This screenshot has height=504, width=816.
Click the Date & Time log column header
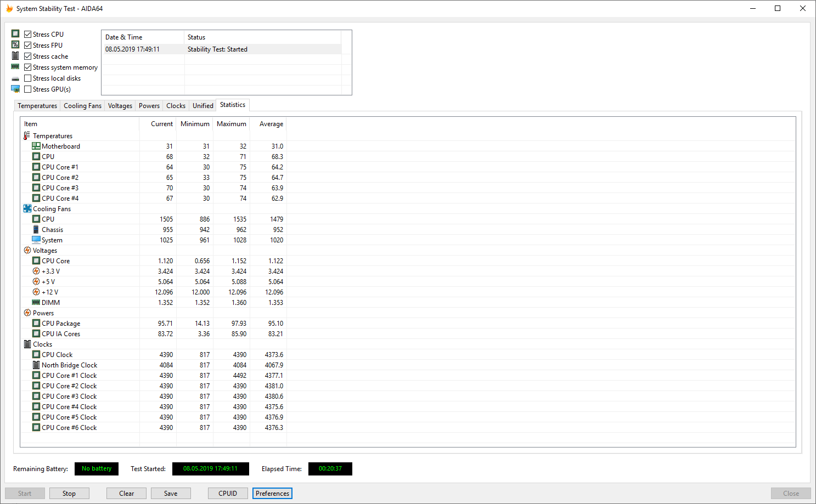coord(143,37)
